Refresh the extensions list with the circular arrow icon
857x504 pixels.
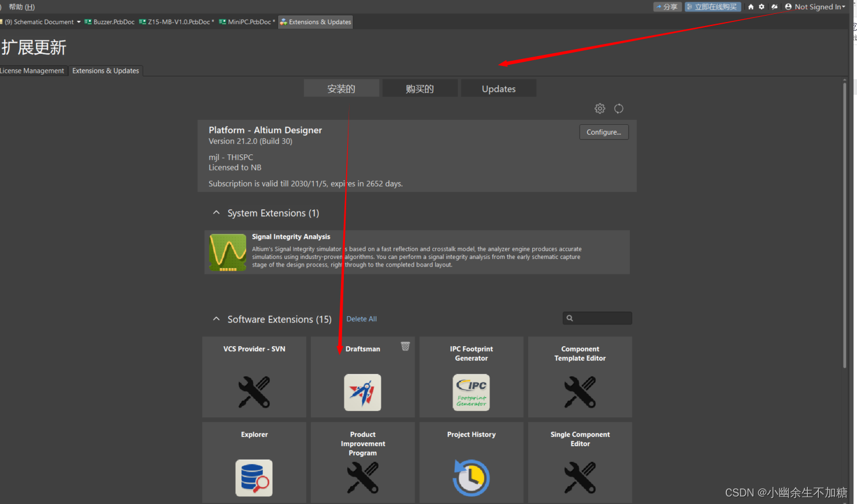618,109
